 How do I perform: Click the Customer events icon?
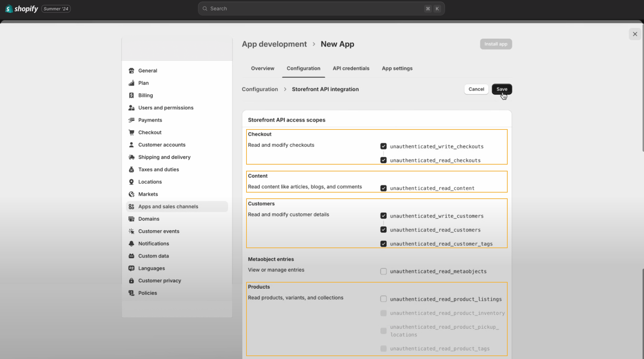tap(131, 231)
